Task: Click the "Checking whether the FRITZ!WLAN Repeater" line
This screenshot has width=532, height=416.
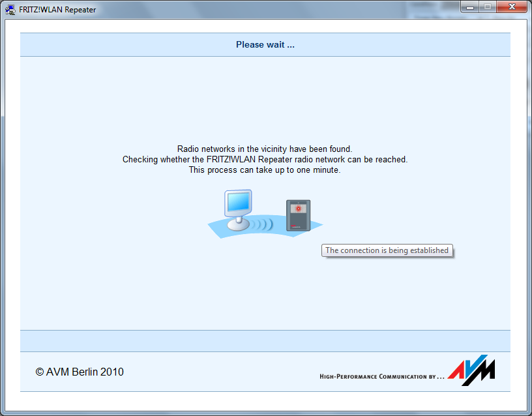Action: point(265,160)
